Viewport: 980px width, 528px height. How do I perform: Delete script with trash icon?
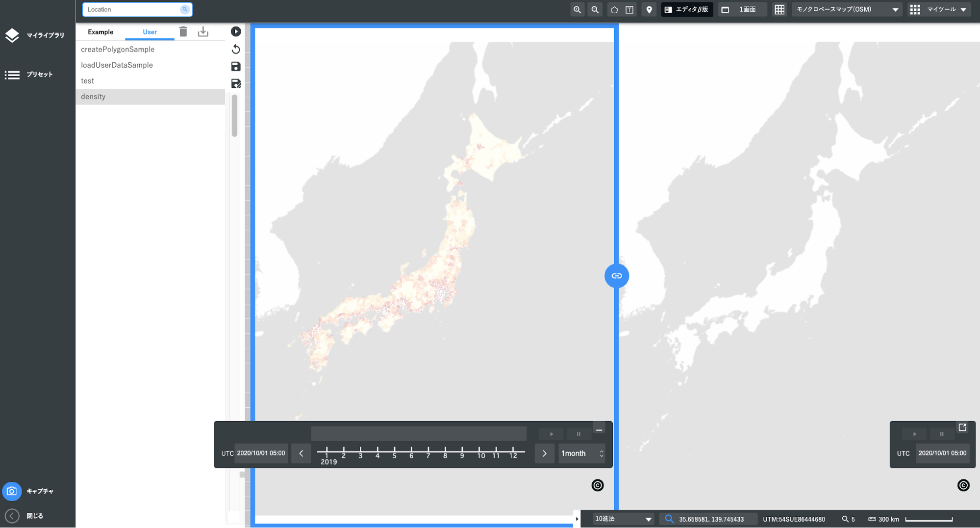coord(183,31)
